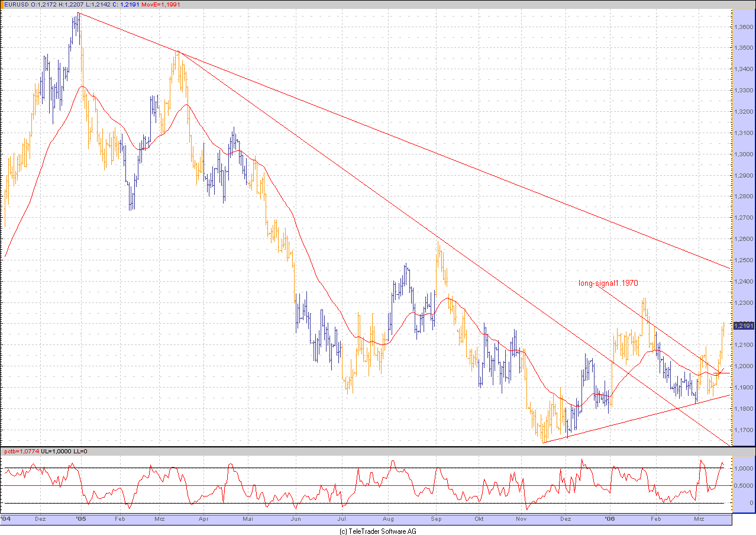Viewport: 756px width, 535px height.
Task: Click the Okt month label on time axis
Action: tap(479, 519)
